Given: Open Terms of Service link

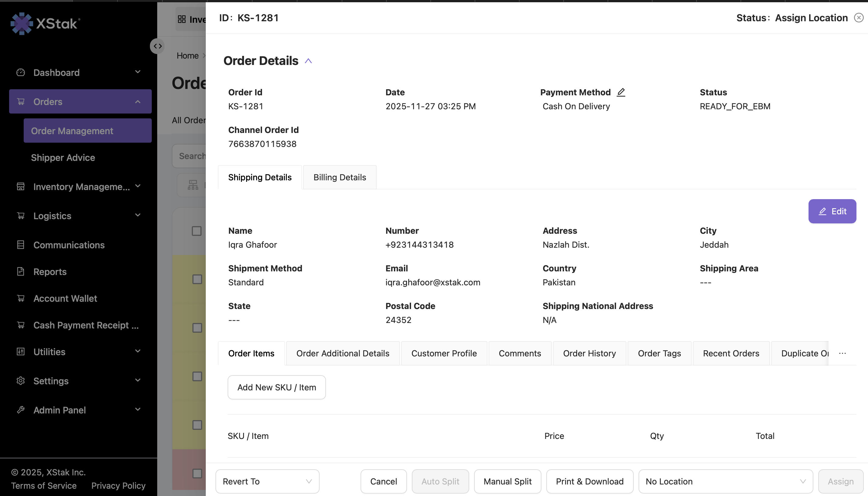Looking at the screenshot, I should pyautogui.click(x=44, y=485).
